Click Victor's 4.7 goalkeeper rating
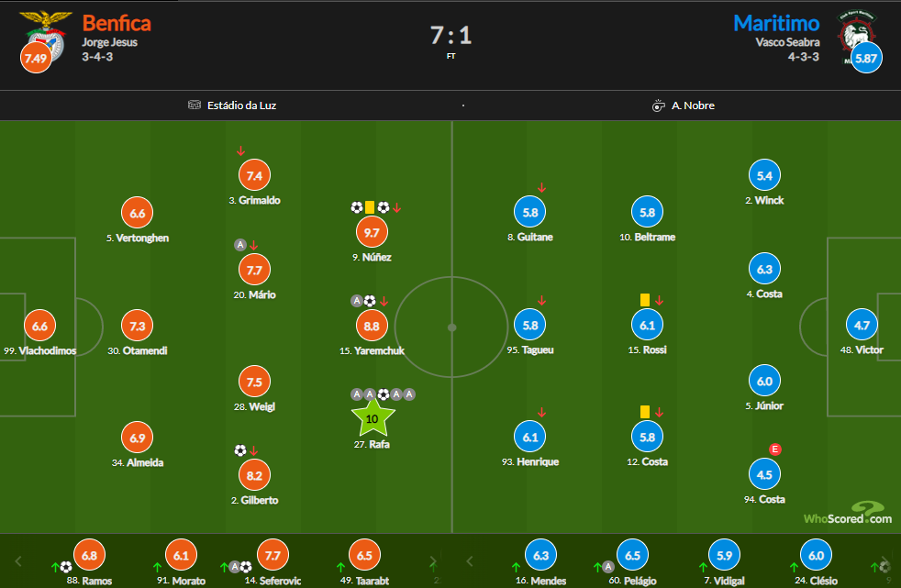The height and width of the screenshot is (588, 901). 862,325
